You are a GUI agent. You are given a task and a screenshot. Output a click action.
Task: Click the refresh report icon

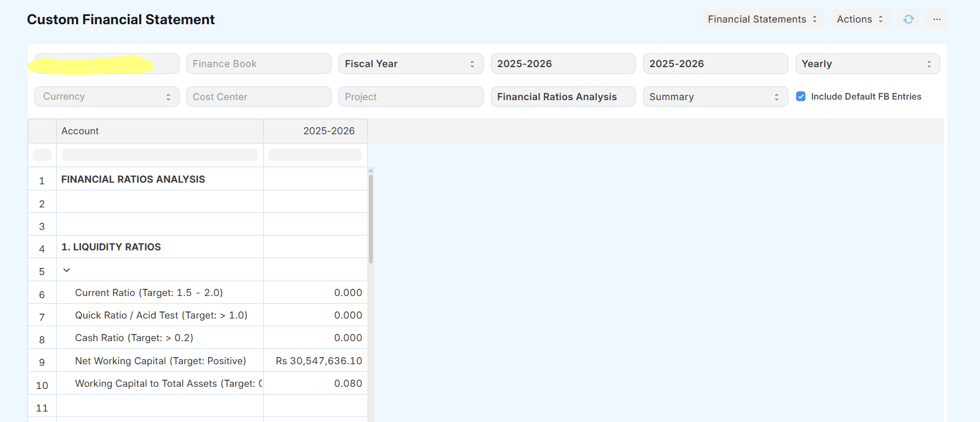908,19
